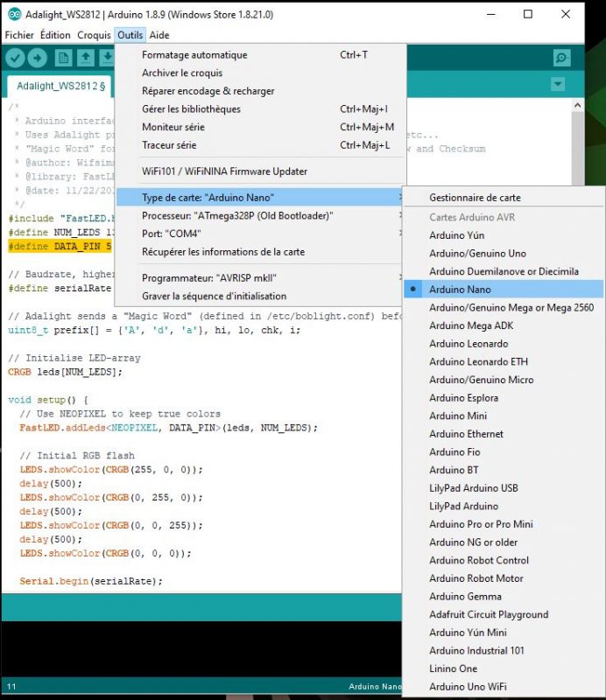Select Arduino Fio board

[x=504, y=451]
